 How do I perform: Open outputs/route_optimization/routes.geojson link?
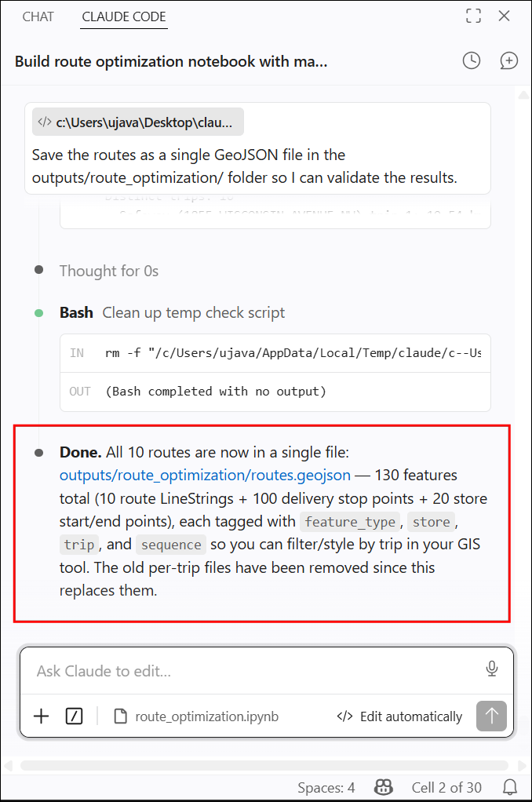point(205,476)
